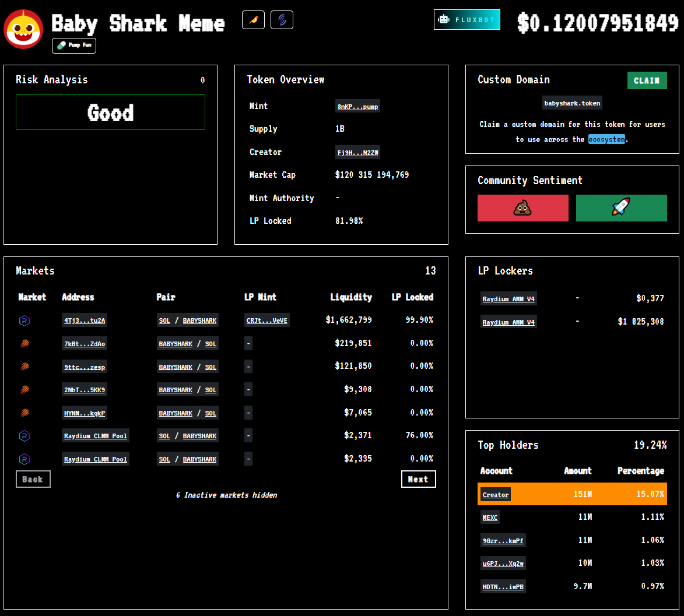Screen dimensions: 684x616
Task: Reveal the 6 inactive hidden markets
Action: tap(227, 495)
